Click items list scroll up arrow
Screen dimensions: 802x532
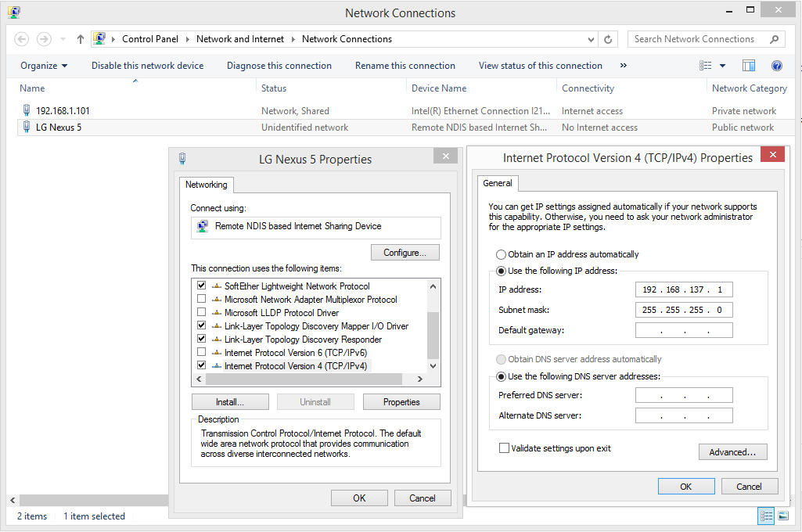pos(433,286)
